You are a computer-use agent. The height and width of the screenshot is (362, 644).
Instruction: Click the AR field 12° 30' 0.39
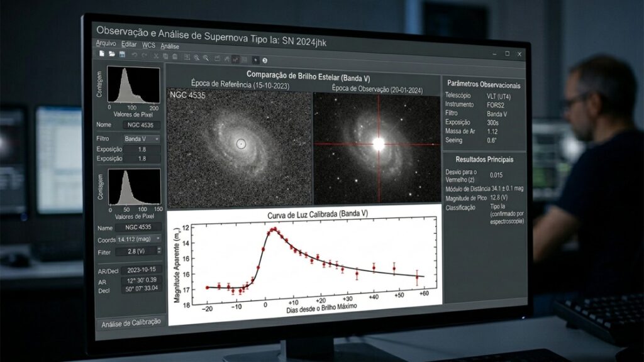[x=142, y=280]
